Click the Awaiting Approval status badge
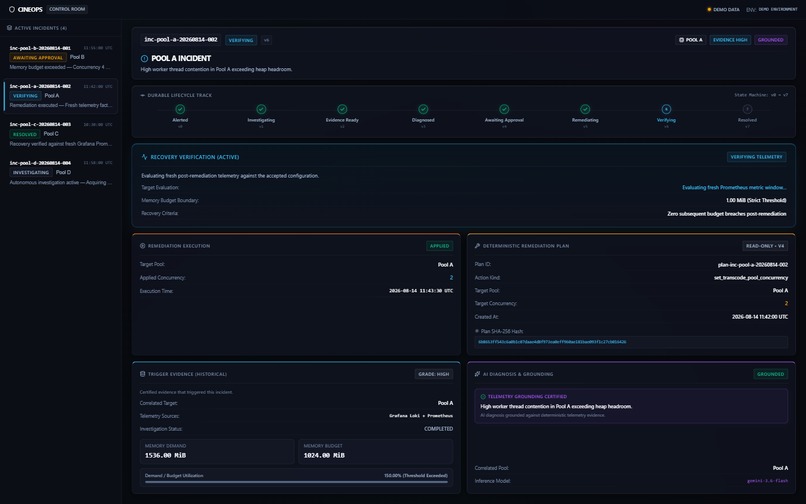 38,58
